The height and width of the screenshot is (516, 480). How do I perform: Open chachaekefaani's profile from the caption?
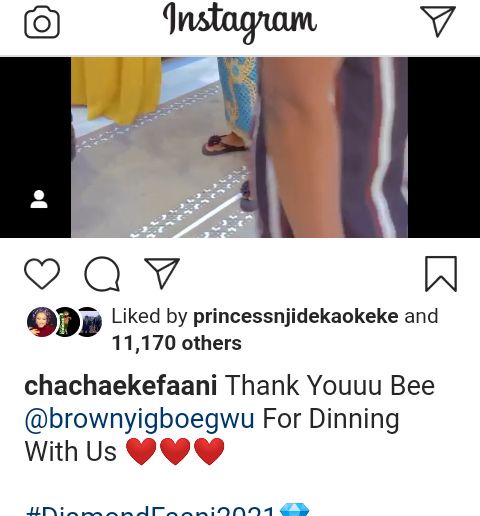pyautogui.click(x=121, y=385)
